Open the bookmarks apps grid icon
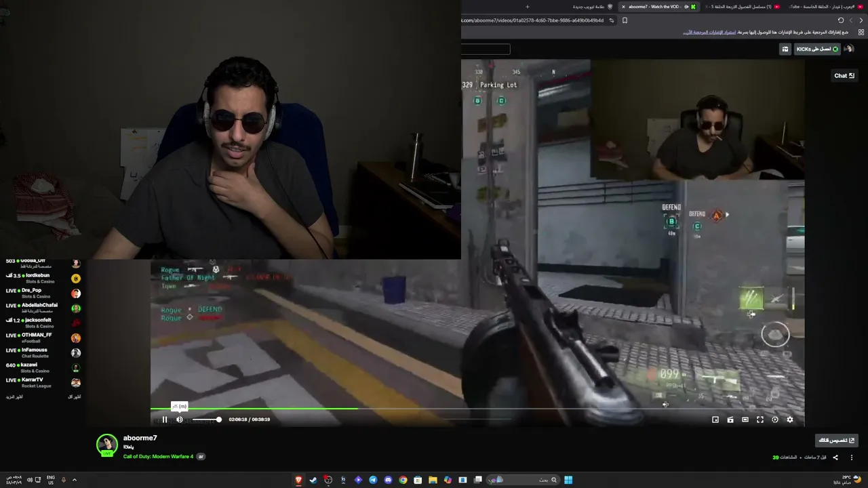This screenshot has height=488, width=868. pos(861,32)
